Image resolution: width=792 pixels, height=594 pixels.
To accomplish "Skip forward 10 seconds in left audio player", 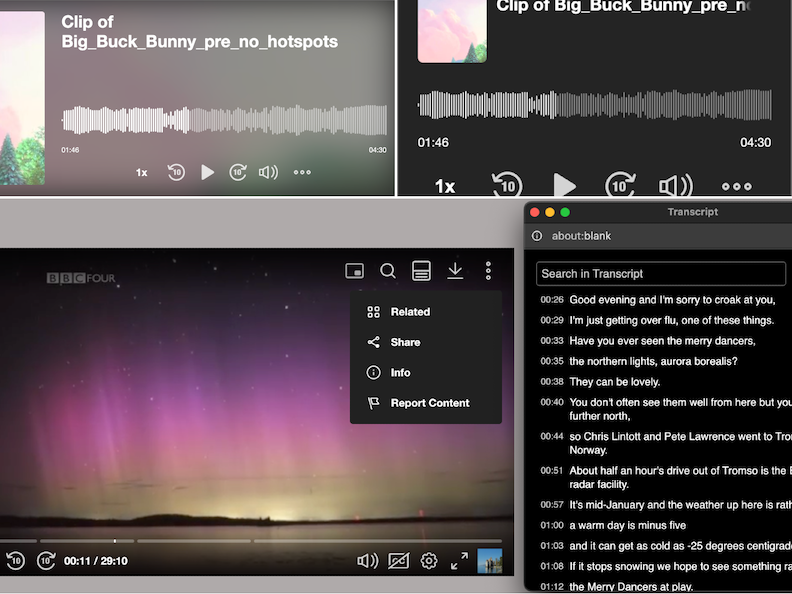I will pos(238,172).
